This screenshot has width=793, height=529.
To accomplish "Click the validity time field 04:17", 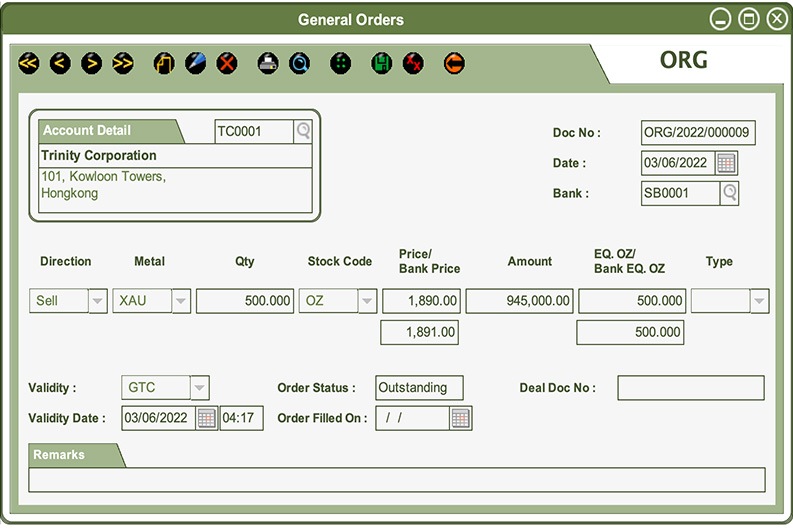I will [x=241, y=418].
